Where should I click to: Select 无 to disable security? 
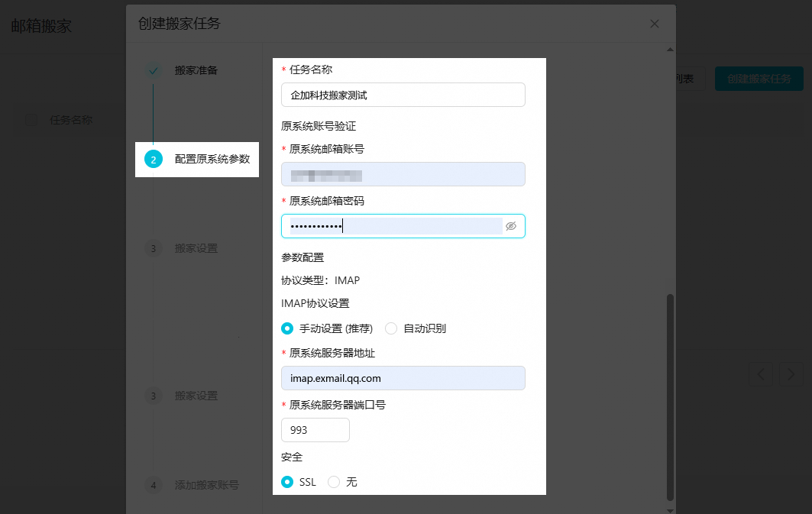[333, 482]
